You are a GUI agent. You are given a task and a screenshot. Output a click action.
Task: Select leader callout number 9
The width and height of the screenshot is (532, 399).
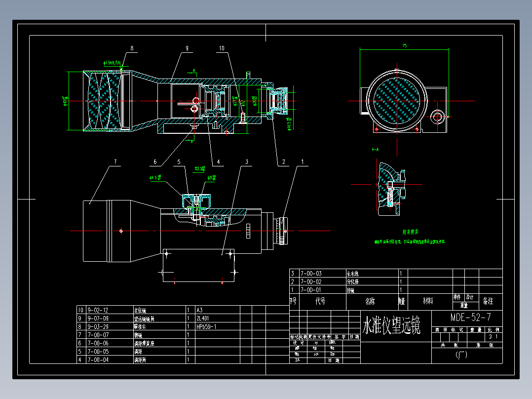187,48
